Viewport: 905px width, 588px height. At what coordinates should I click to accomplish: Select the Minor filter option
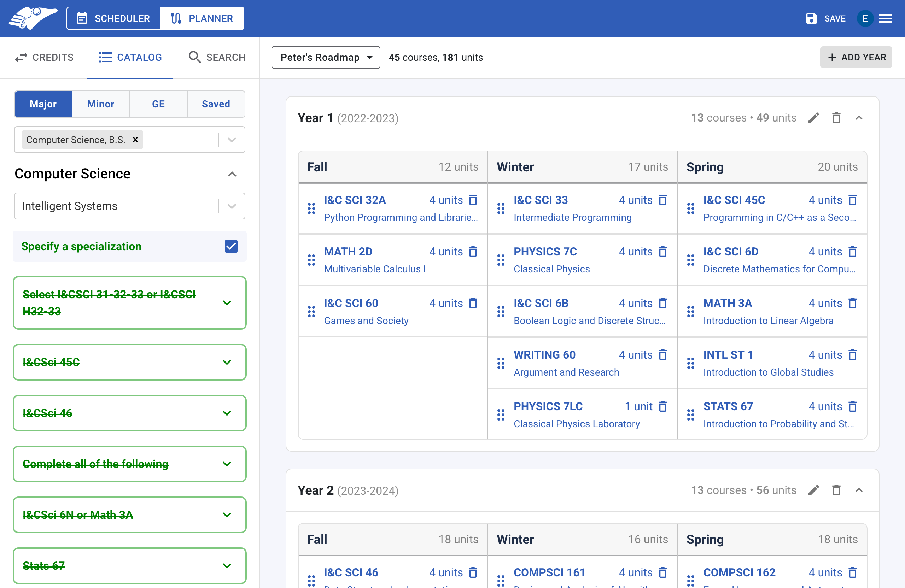pos(100,104)
